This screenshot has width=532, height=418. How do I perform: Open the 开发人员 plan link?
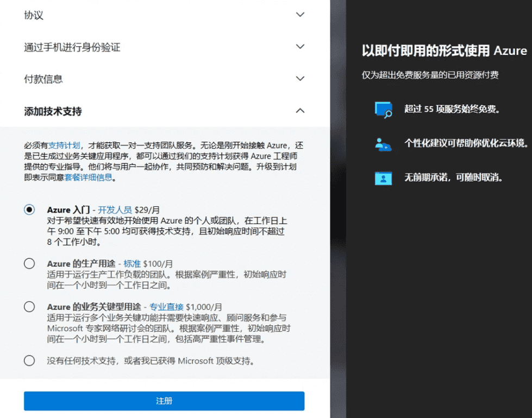click(115, 210)
